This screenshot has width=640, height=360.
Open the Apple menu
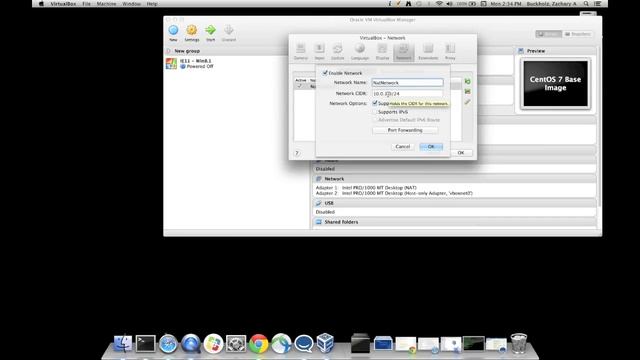click(x=41, y=4)
